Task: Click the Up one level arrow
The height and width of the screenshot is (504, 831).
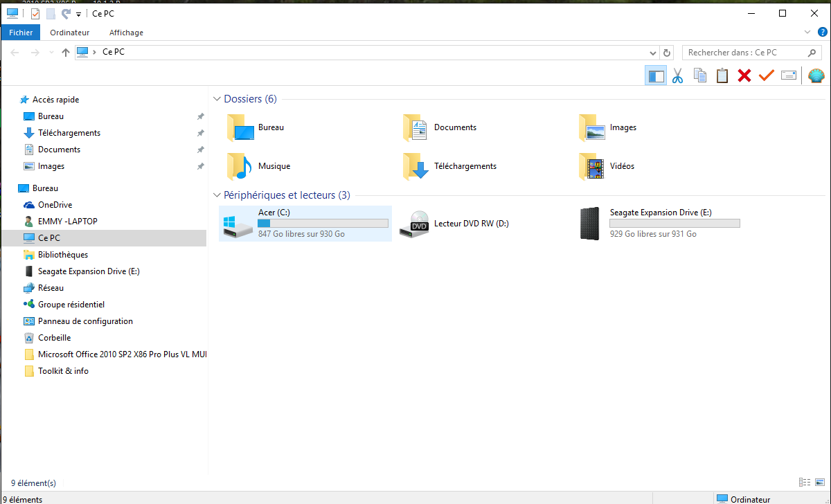Action: (66, 53)
